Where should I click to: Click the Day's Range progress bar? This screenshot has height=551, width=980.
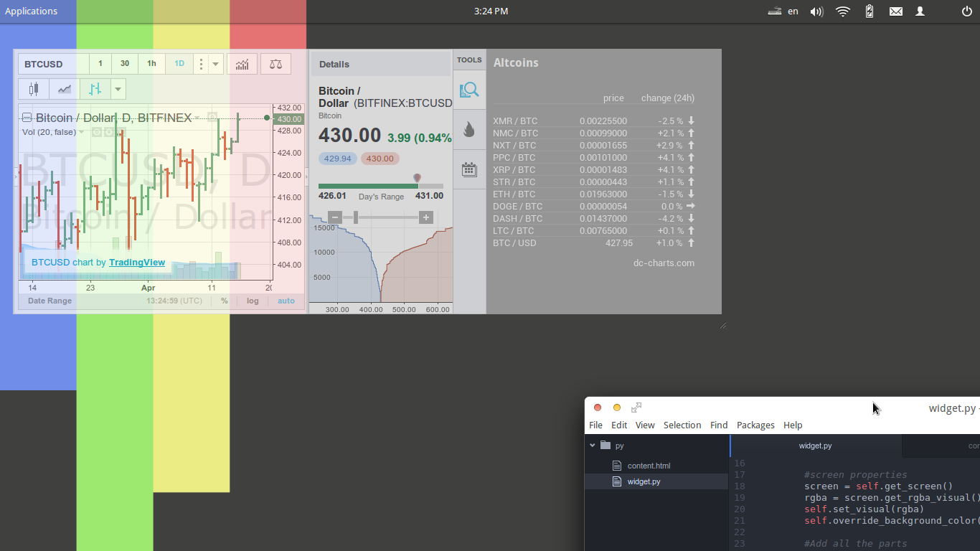pos(381,186)
